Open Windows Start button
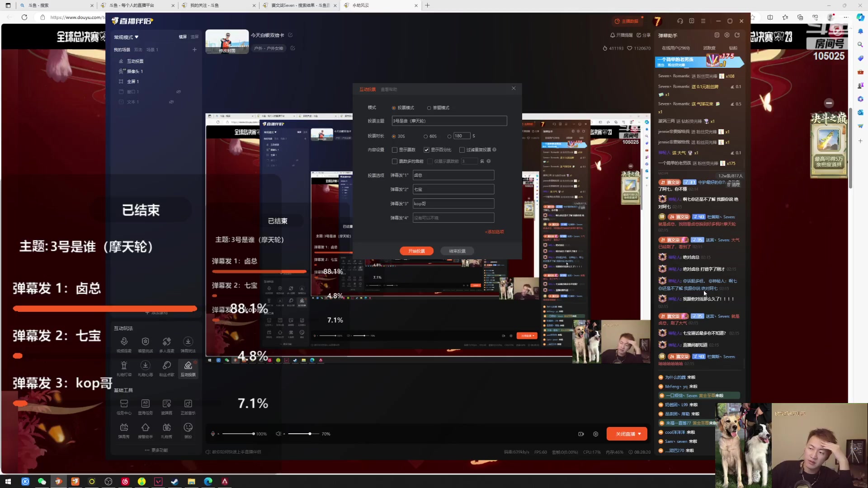Screen dimensions: 868x488 [x=8, y=482]
